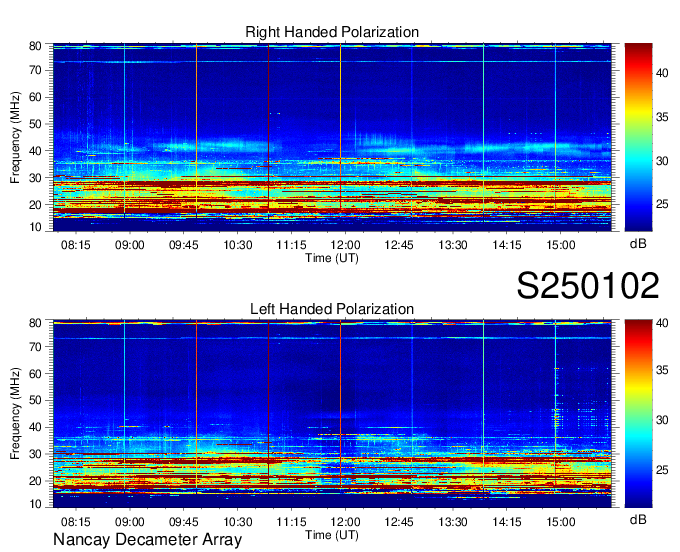Image resolution: width=680 pixels, height=552 pixels.
Task: Click the dB unit label under the bottom color bar
Action: (638, 519)
